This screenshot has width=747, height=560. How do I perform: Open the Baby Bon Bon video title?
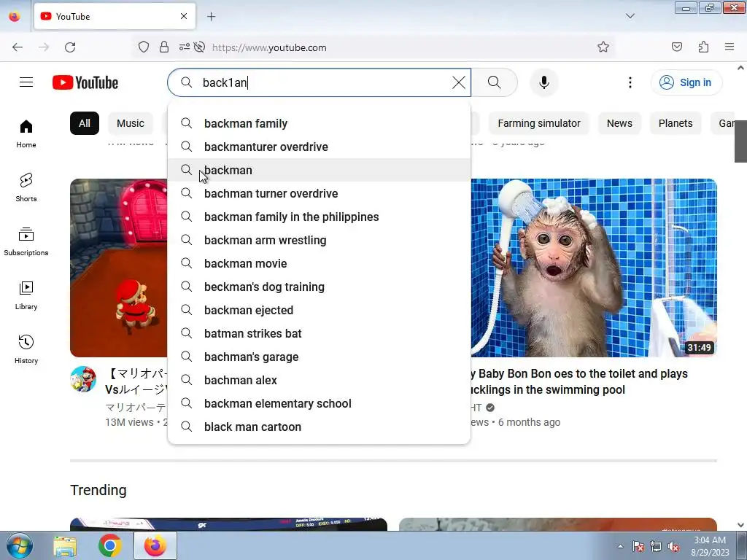[x=578, y=381]
